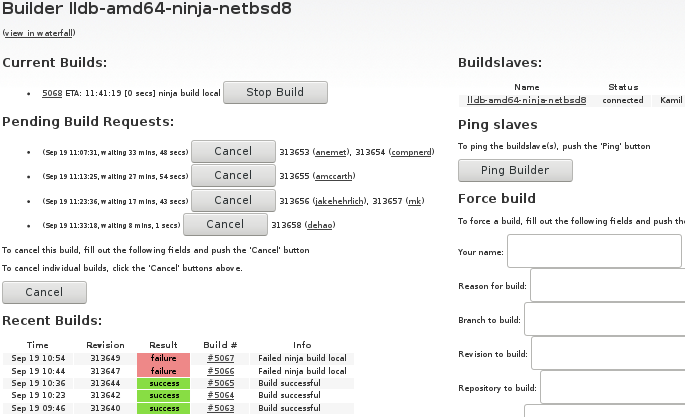Click the Buildslaves 'Status' column header
The width and height of the screenshot is (685, 417).
pos(623,87)
